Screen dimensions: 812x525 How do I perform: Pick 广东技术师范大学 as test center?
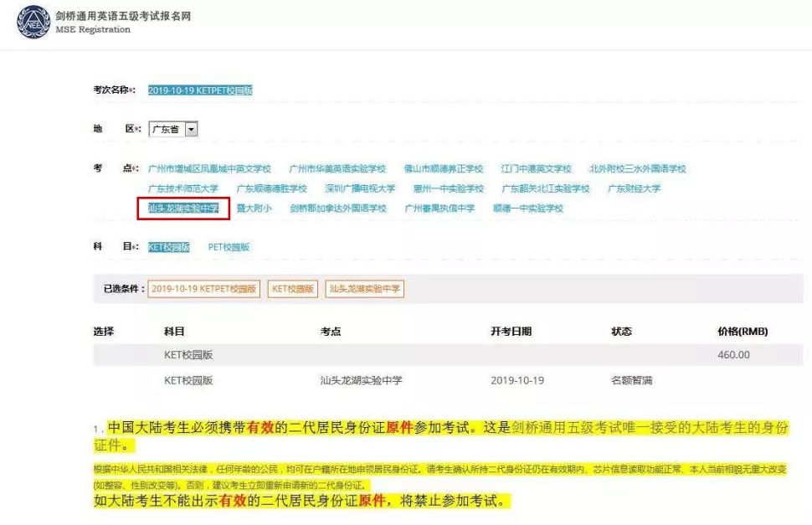point(182,188)
